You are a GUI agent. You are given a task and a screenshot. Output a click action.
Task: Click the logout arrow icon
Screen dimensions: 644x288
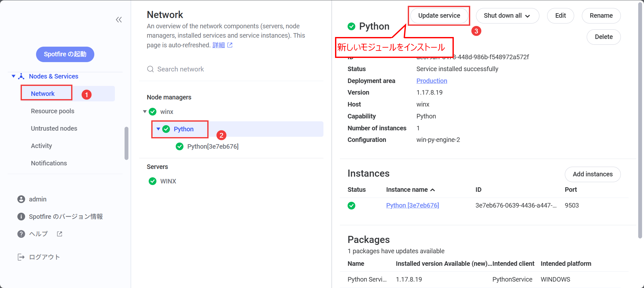(21, 257)
